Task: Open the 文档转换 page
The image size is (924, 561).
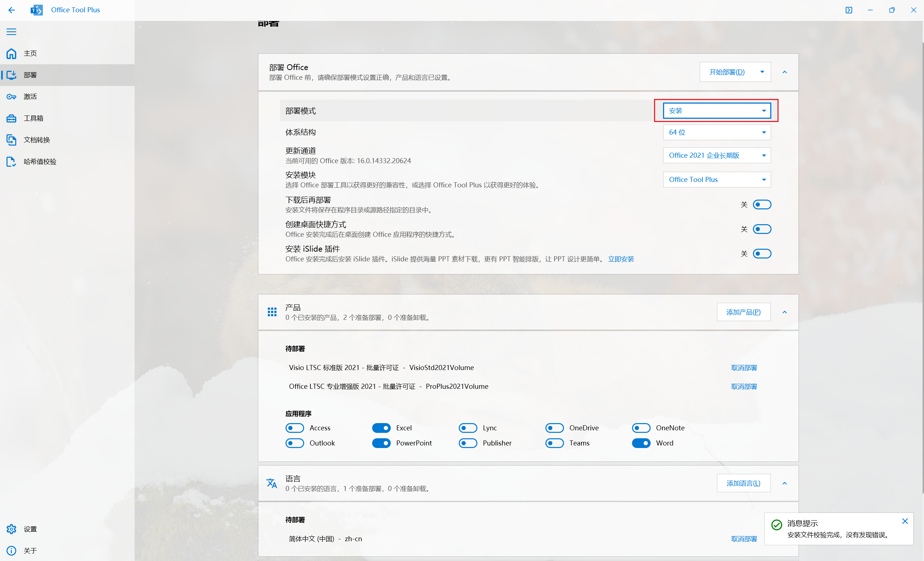Action: click(x=67, y=140)
